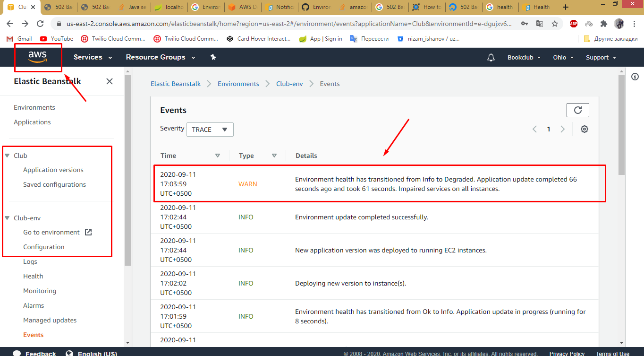Click the external link icon beside Go to environment

[x=88, y=232]
